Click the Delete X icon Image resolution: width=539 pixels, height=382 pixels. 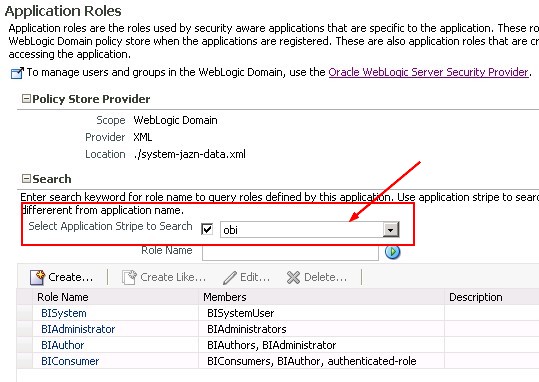(x=293, y=277)
